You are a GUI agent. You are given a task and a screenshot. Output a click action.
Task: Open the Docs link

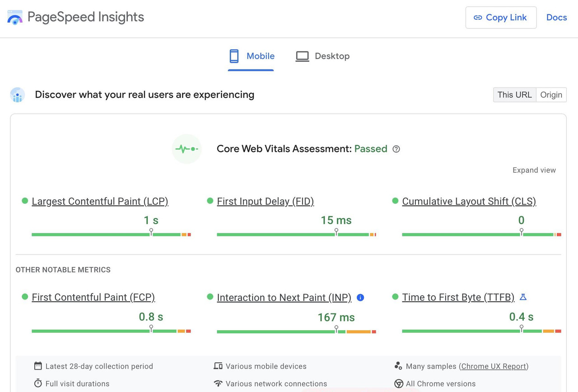pyautogui.click(x=556, y=18)
